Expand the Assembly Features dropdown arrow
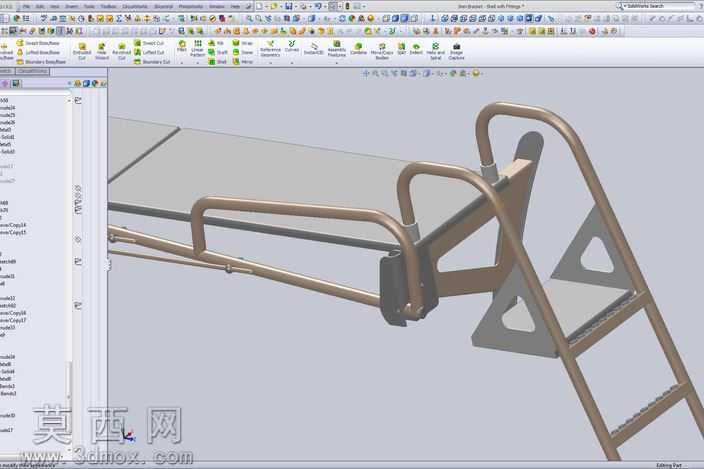 pyautogui.click(x=337, y=63)
